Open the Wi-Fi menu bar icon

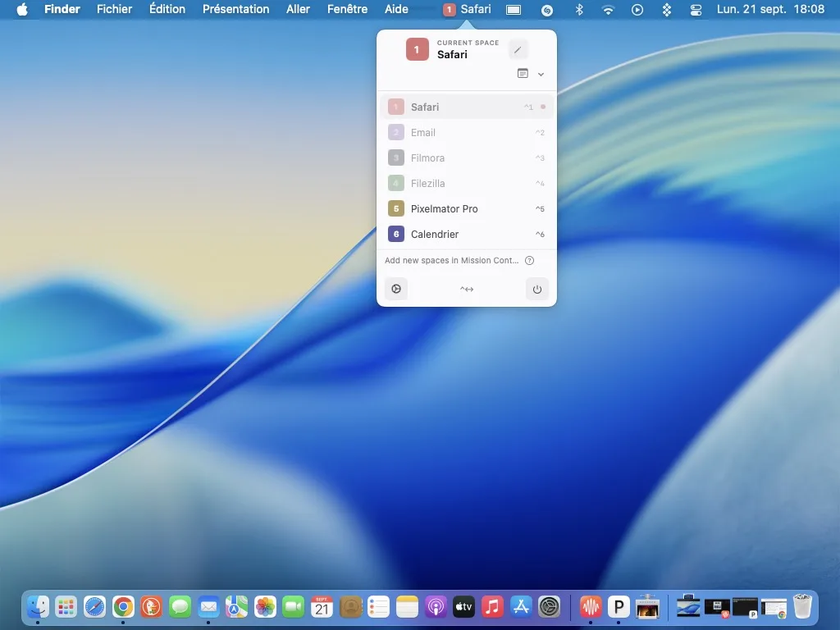[608, 10]
